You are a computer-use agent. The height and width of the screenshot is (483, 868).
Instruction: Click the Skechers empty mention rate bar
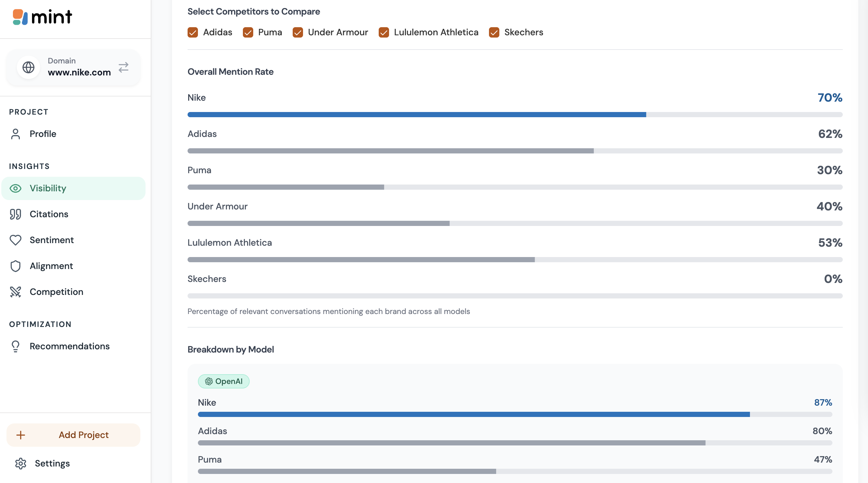[515, 296]
